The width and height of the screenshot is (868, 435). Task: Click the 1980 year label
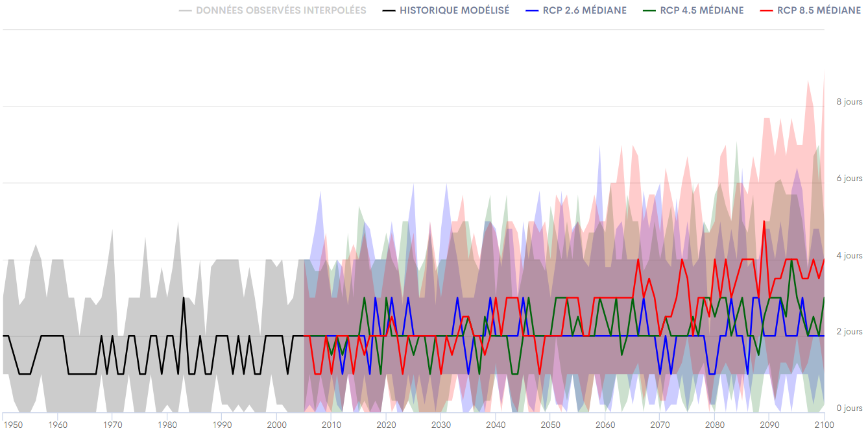click(x=167, y=425)
